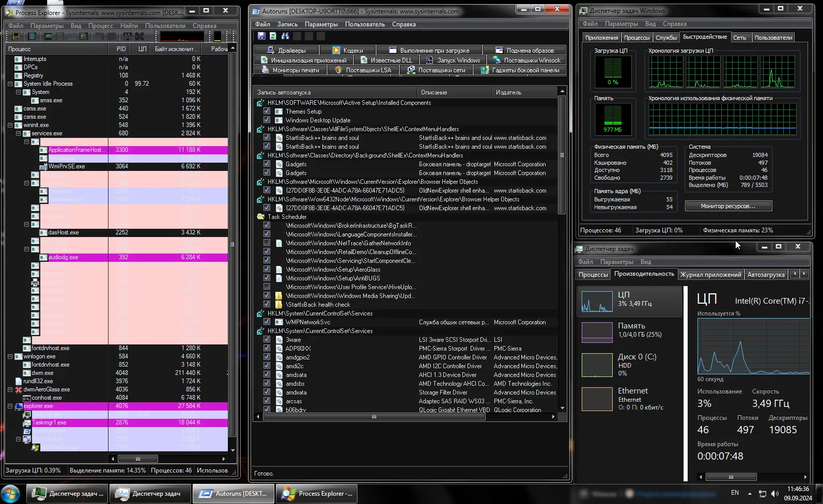The width and height of the screenshot is (823, 504).
Task: Uncheck the Themes Setup autorun entry
Action: 267,112
